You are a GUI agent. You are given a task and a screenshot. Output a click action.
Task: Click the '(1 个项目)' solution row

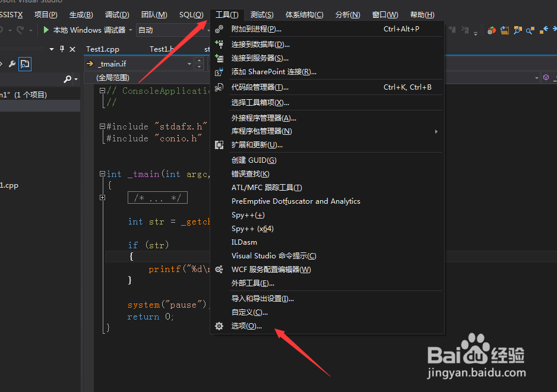pos(40,95)
